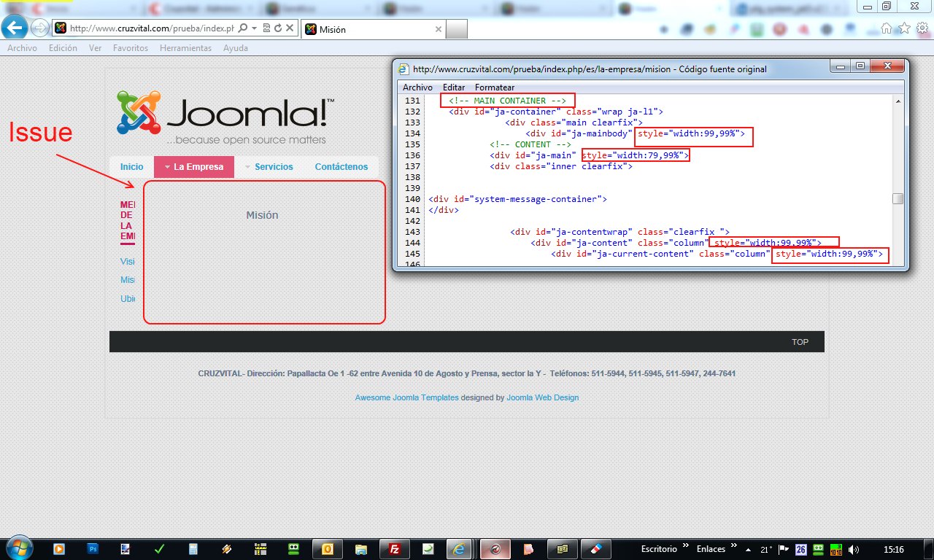The height and width of the screenshot is (560, 934).
Task: Click the scrollbar thumb in source window
Action: [898, 198]
